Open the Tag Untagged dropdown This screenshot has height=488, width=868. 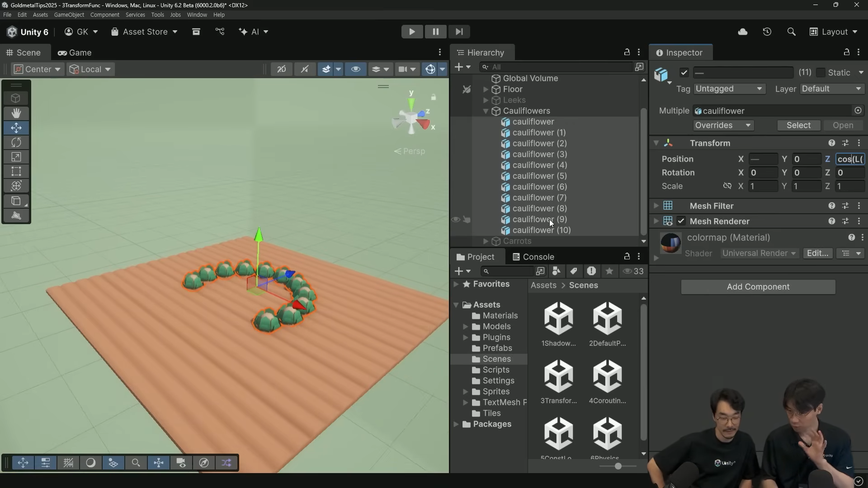click(x=728, y=89)
